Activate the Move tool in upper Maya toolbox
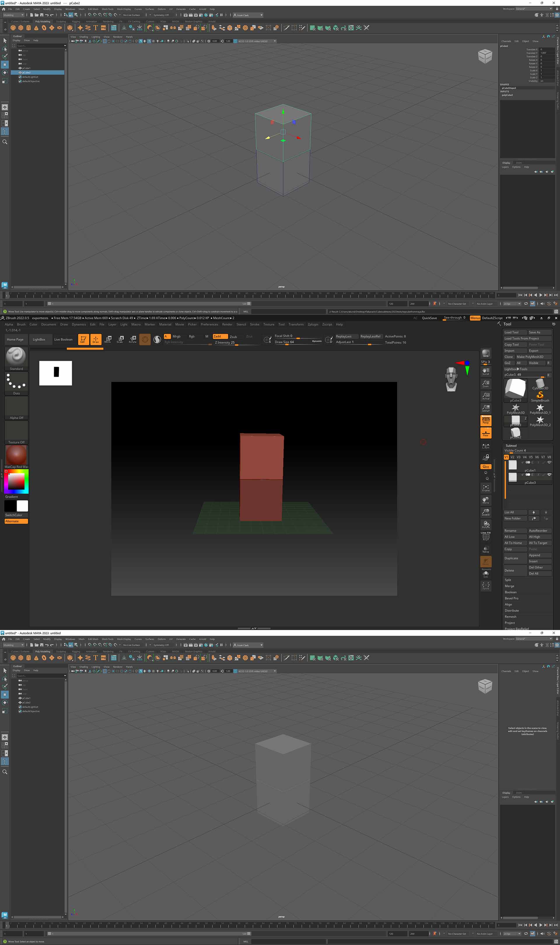This screenshot has width=560, height=945. point(5,64)
